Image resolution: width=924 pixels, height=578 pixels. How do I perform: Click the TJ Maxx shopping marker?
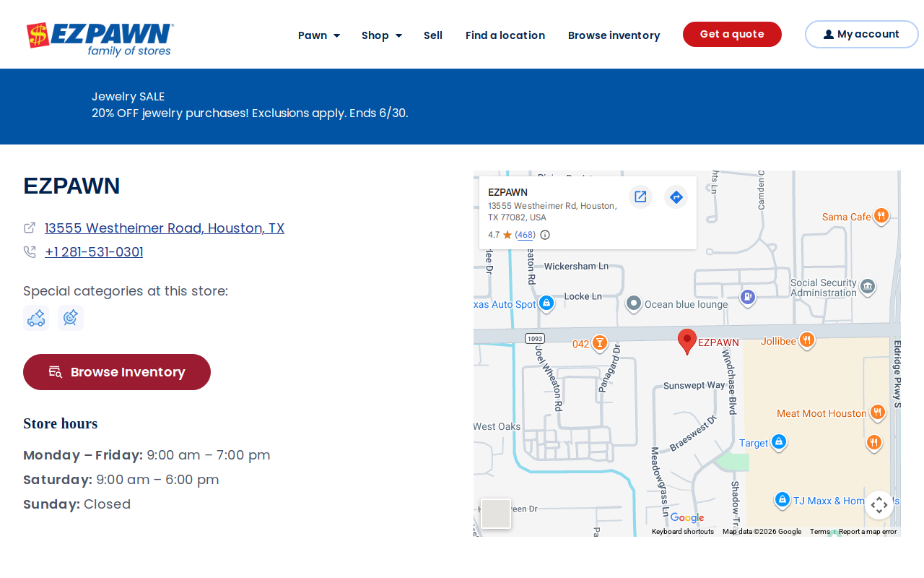(782, 500)
